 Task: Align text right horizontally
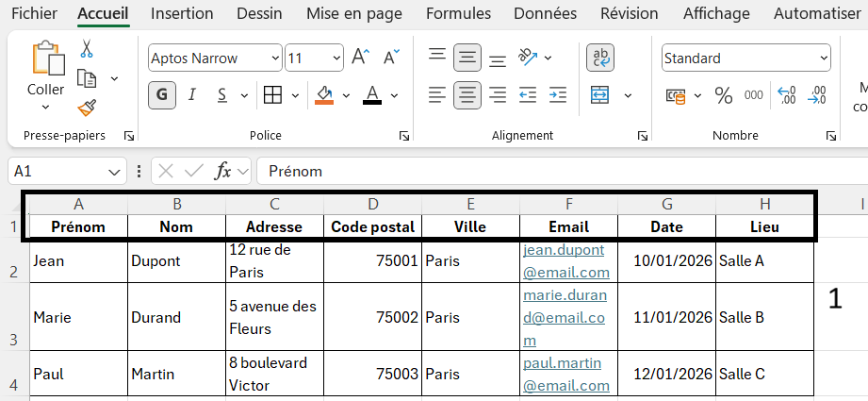click(498, 95)
